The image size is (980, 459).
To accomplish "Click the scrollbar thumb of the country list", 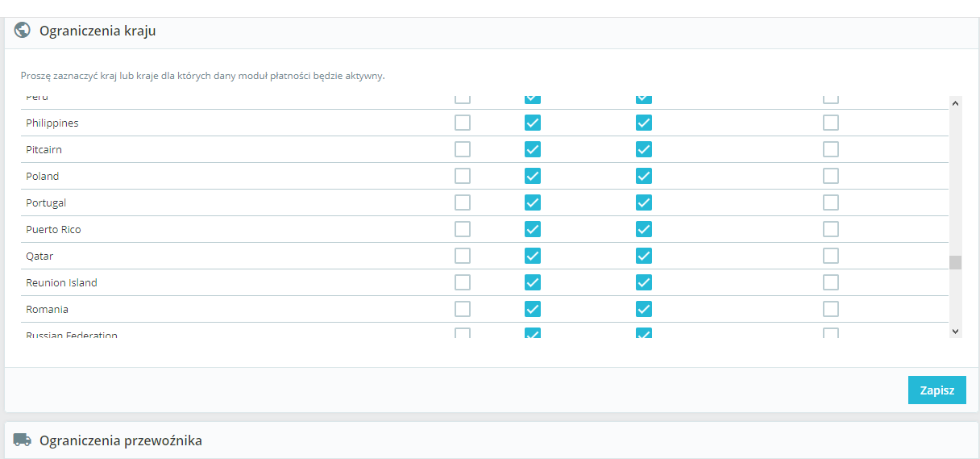I will tap(956, 262).
